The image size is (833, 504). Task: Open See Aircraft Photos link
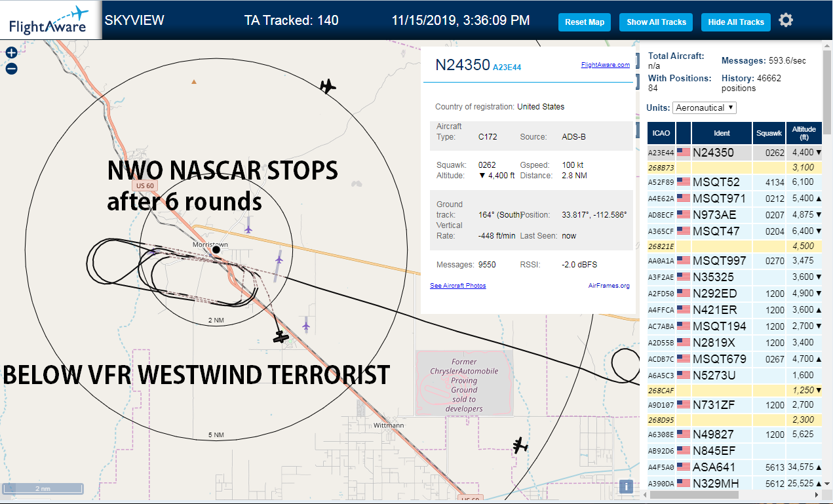[x=458, y=286]
